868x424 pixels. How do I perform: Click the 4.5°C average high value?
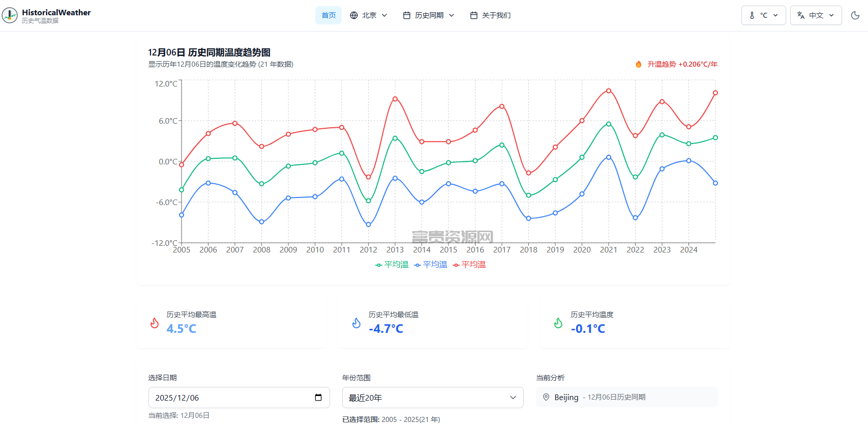pyautogui.click(x=182, y=329)
